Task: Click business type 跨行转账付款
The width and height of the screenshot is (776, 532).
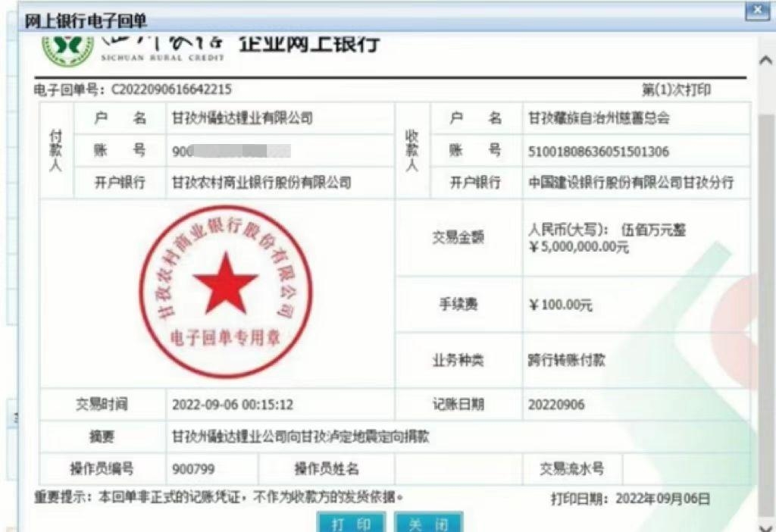Action: 566,360
